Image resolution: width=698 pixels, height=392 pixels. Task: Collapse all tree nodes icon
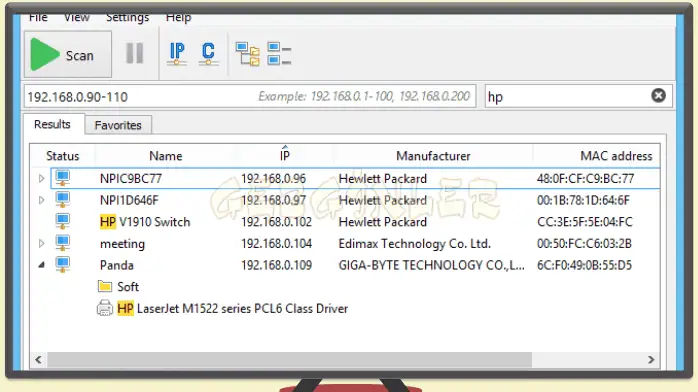pos(279,54)
